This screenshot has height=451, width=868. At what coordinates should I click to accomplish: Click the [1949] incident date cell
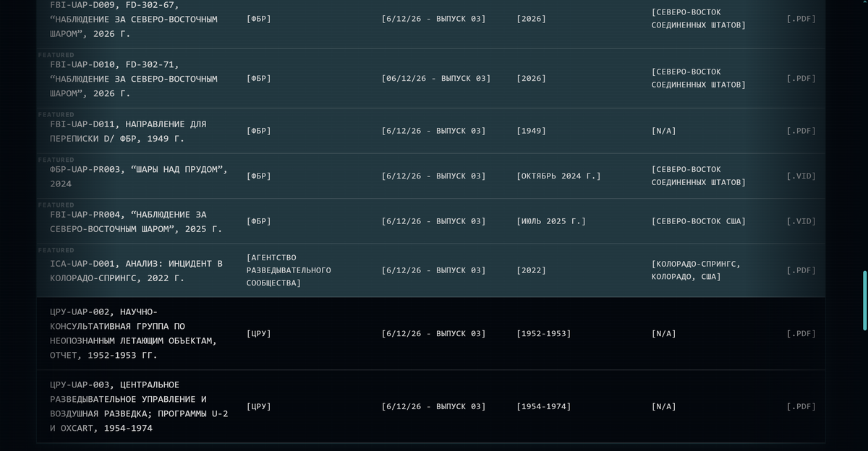[x=532, y=131]
